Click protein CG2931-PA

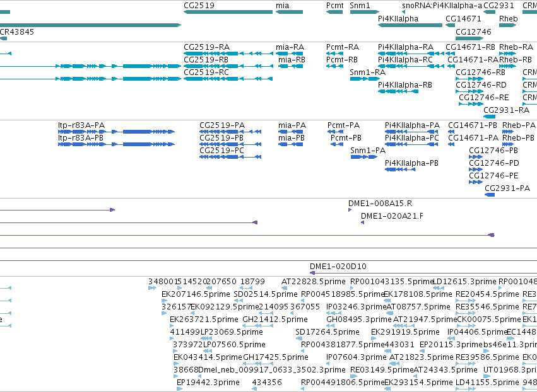coord(507,189)
